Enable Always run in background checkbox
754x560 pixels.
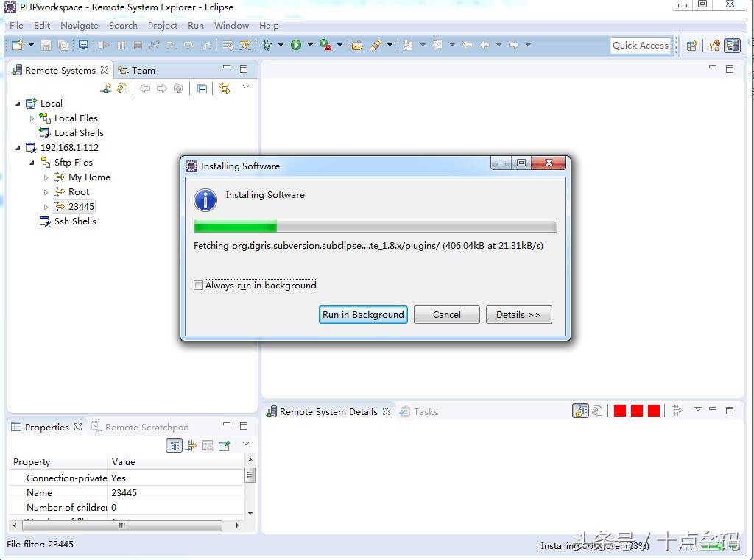click(x=198, y=285)
